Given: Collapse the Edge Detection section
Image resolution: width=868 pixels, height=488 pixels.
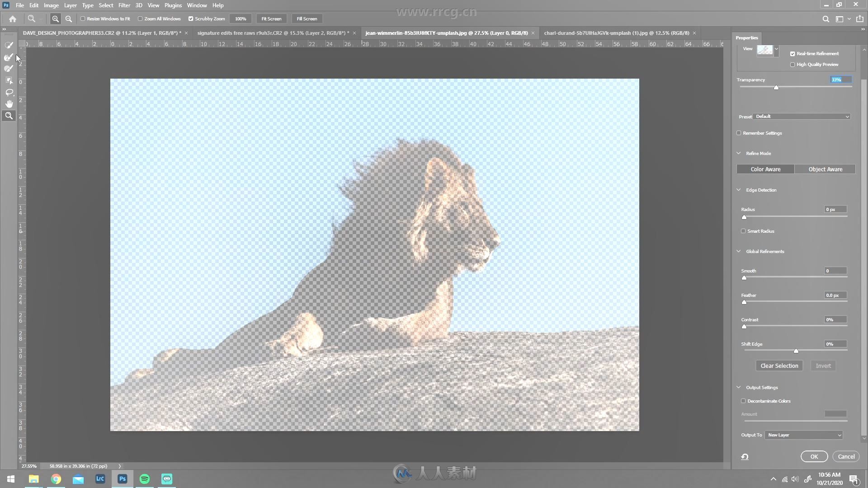Looking at the screenshot, I should (x=739, y=190).
